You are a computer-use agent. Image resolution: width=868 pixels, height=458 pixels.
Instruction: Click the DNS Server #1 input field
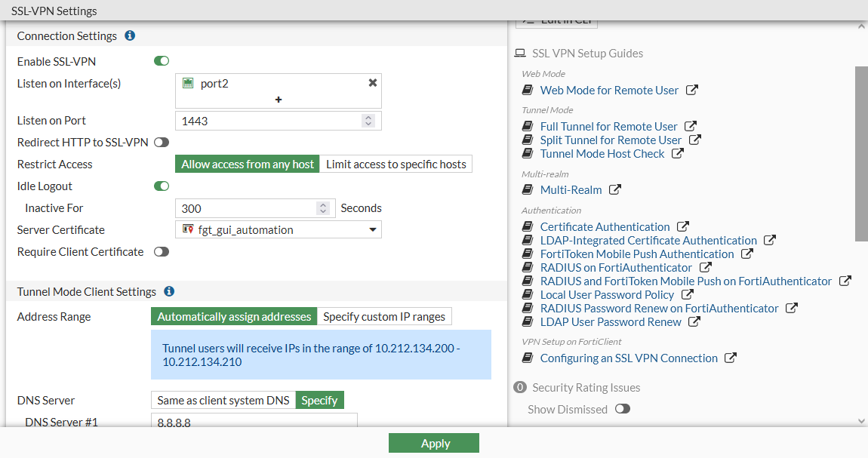click(x=254, y=423)
